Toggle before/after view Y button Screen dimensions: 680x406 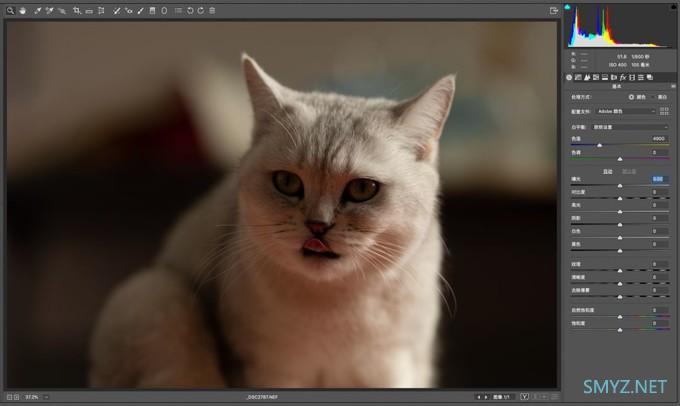click(x=524, y=396)
